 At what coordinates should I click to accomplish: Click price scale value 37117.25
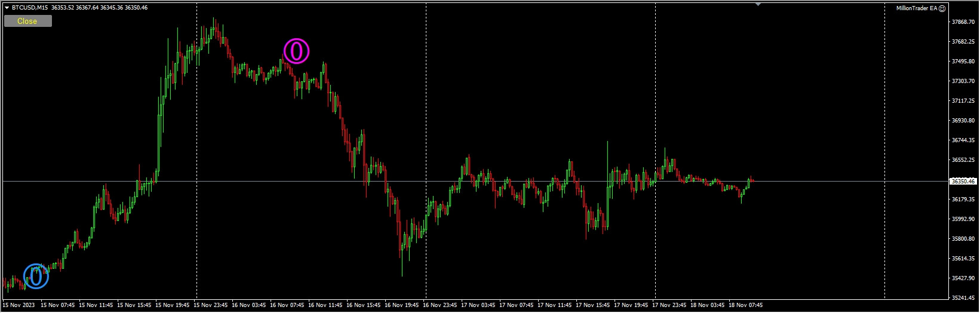pos(963,101)
